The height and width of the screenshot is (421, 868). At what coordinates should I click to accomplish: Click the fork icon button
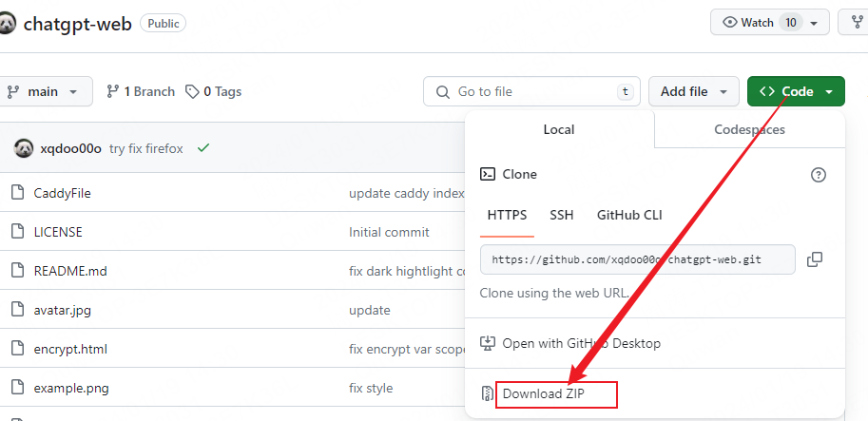tap(856, 22)
